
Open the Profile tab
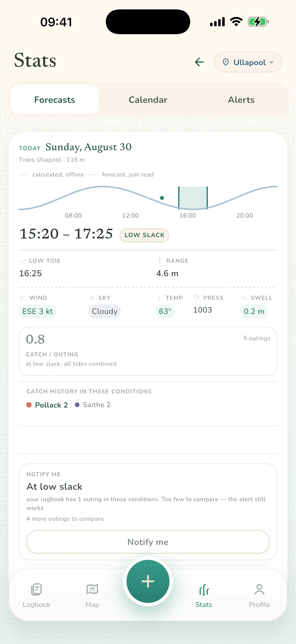(259, 596)
